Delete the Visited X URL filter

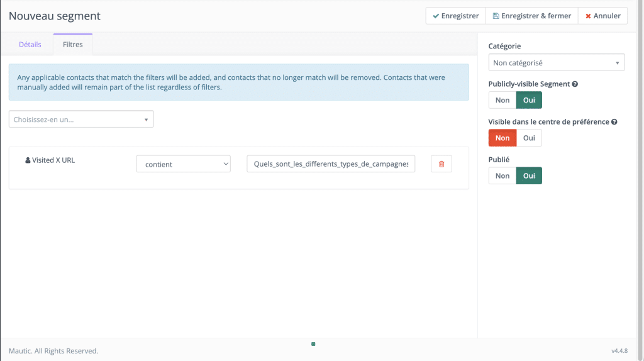point(441,164)
